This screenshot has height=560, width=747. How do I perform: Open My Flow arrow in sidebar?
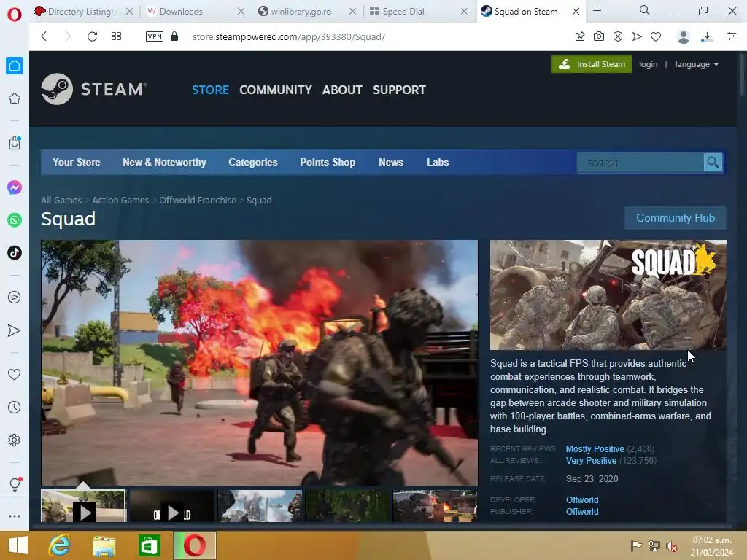pyautogui.click(x=15, y=330)
